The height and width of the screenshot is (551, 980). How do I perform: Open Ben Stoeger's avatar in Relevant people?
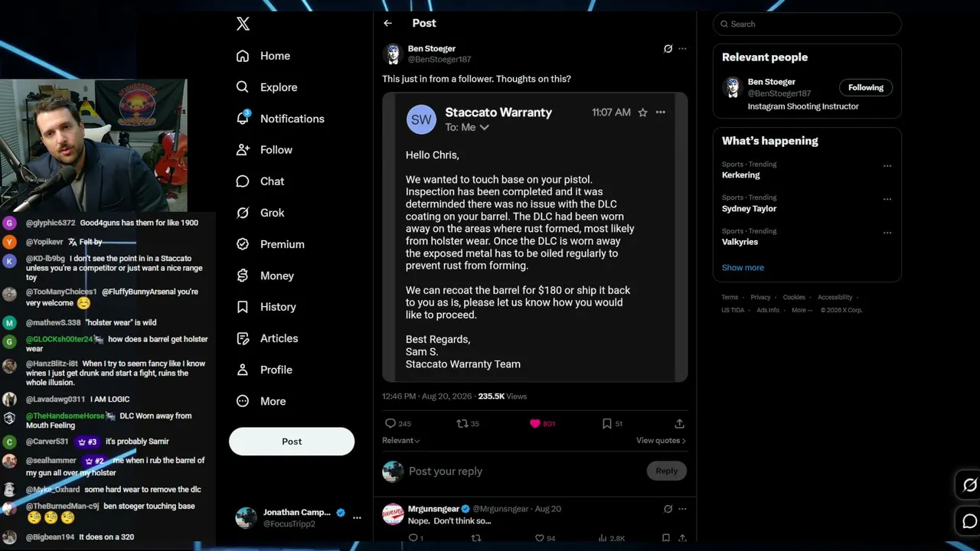point(733,87)
